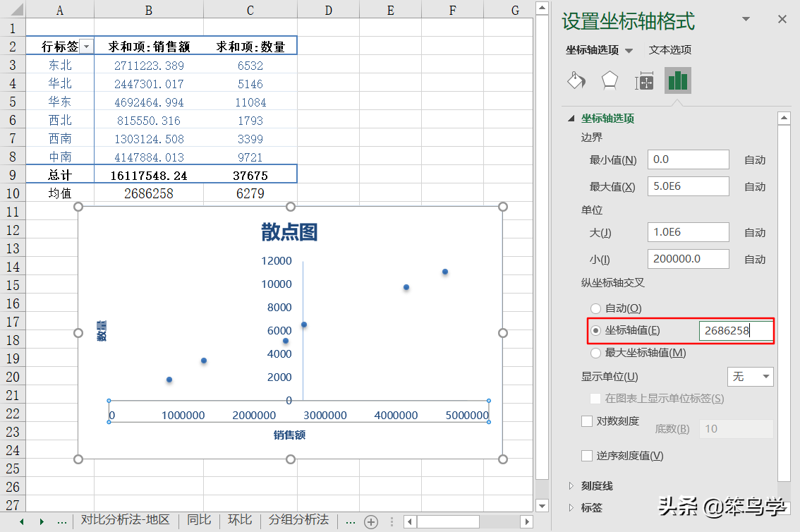The width and height of the screenshot is (800, 532).
Task: Select the 分组分析法 sheet tab
Action: pos(299,520)
